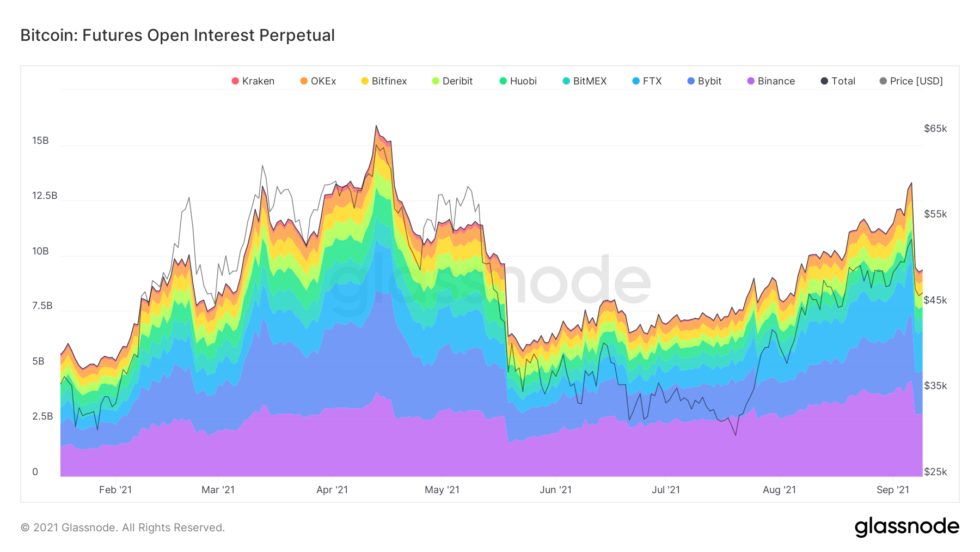Click the Feb '21 x-axis label
980x552 pixels.
115,490
